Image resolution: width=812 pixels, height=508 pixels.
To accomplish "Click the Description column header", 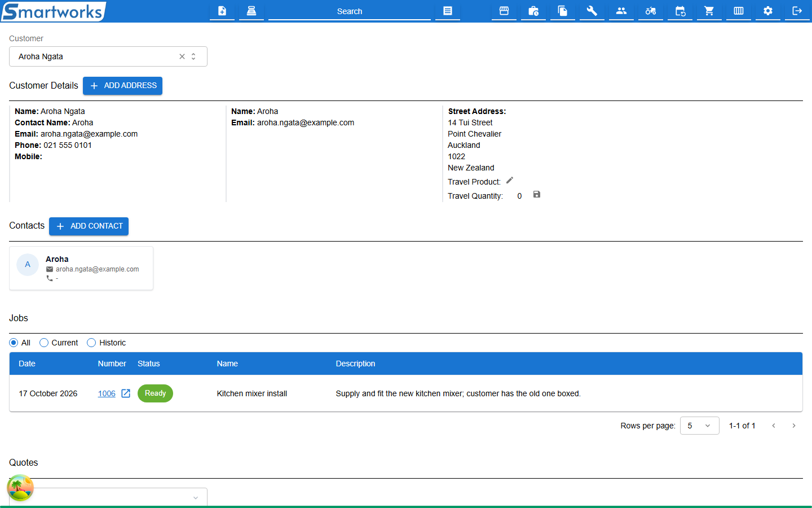I will coord(355,364).
